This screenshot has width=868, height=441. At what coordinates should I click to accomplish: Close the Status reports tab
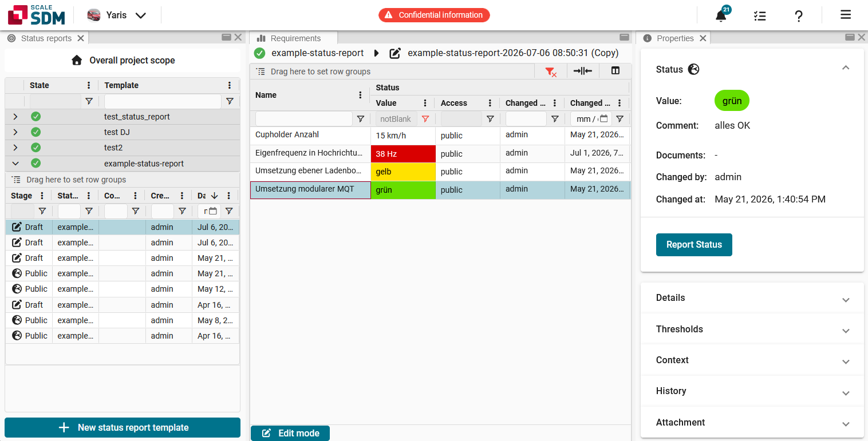(81, 38)
